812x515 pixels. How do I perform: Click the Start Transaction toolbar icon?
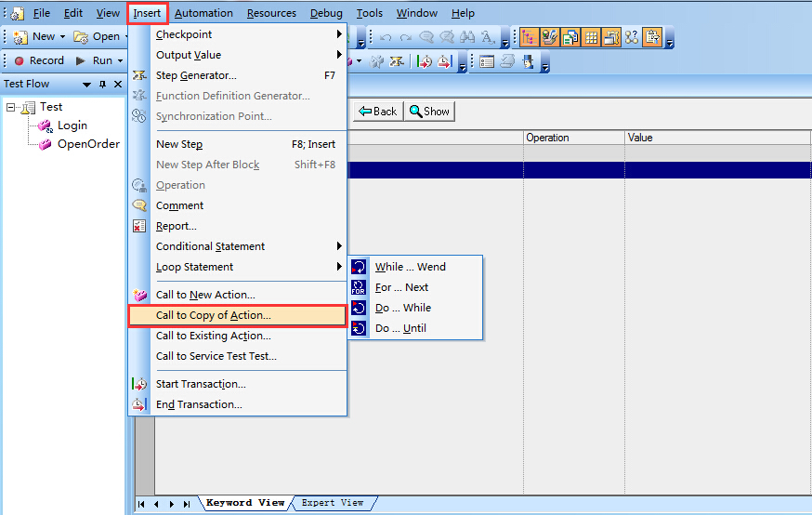coord(424,61)
